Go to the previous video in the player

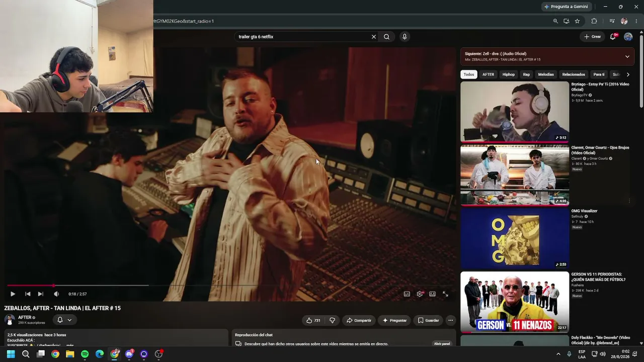(x=28, y=294)
